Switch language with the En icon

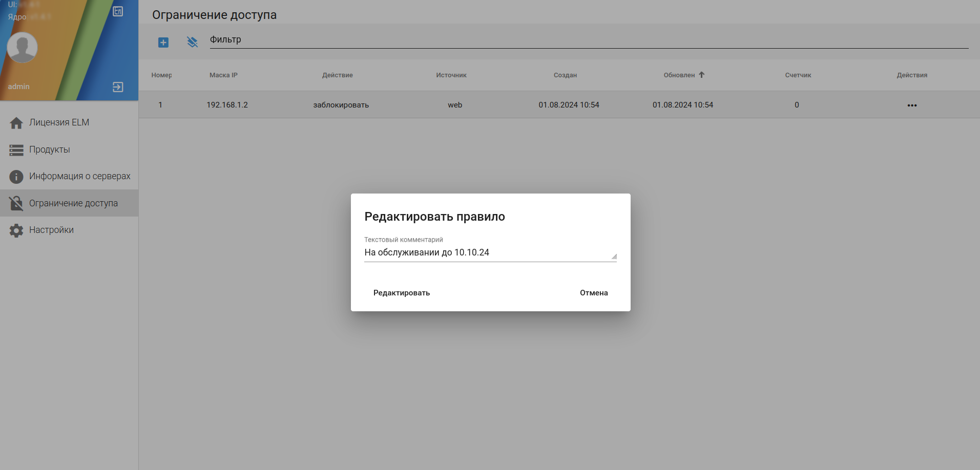118,11
